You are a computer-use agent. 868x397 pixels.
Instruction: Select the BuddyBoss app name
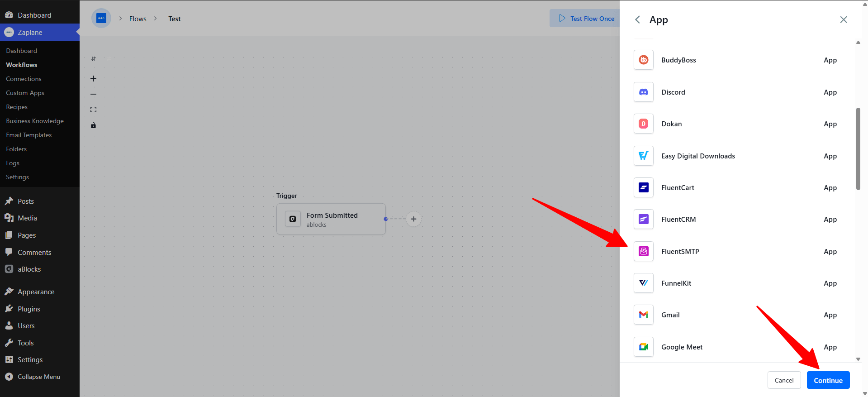tap(678, 60)
